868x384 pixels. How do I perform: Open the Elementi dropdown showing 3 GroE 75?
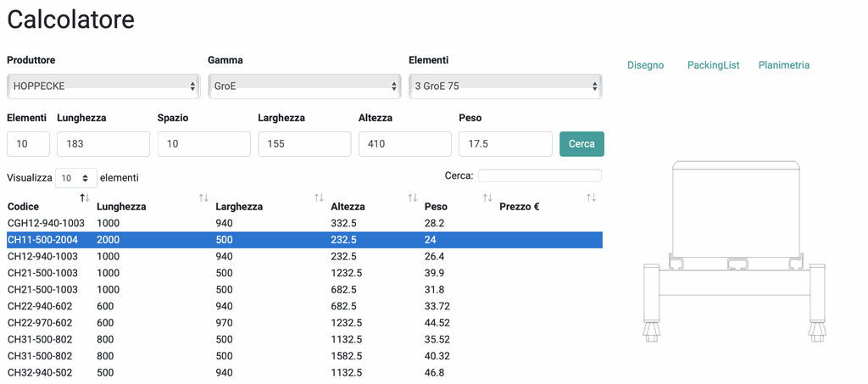[x=505, y=86]
